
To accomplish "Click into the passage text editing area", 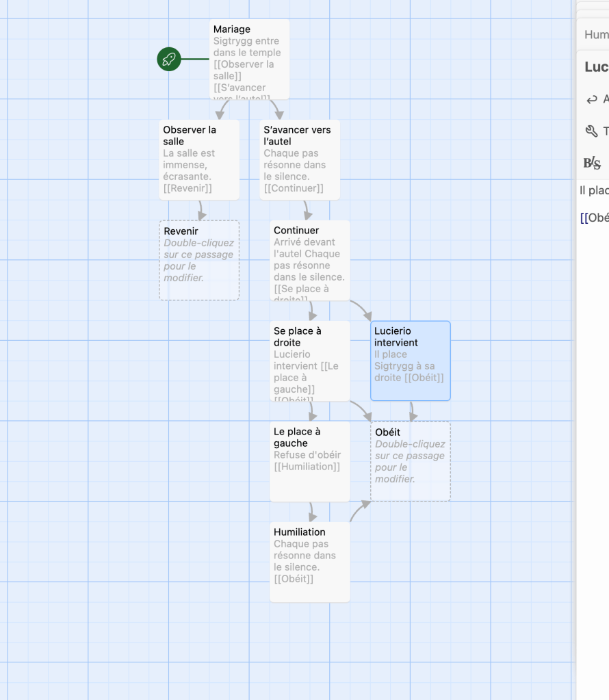I will (593, 274).
